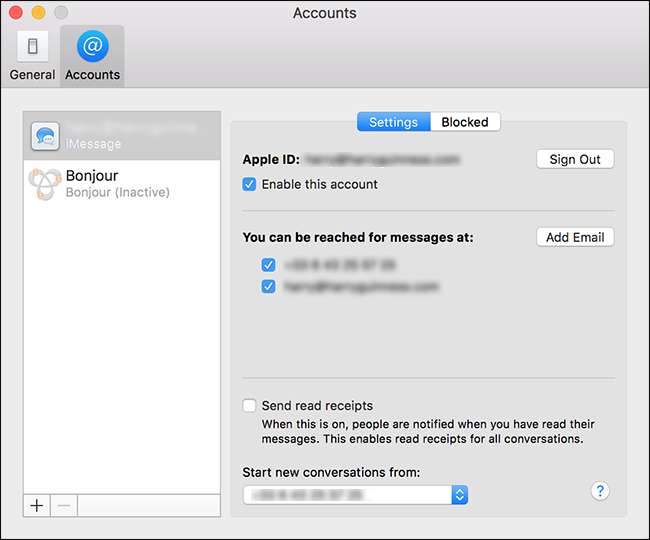Viewport: 650px width, 540px height.
Task: Open help with the question mark button
Action: (x=600, y=491)
